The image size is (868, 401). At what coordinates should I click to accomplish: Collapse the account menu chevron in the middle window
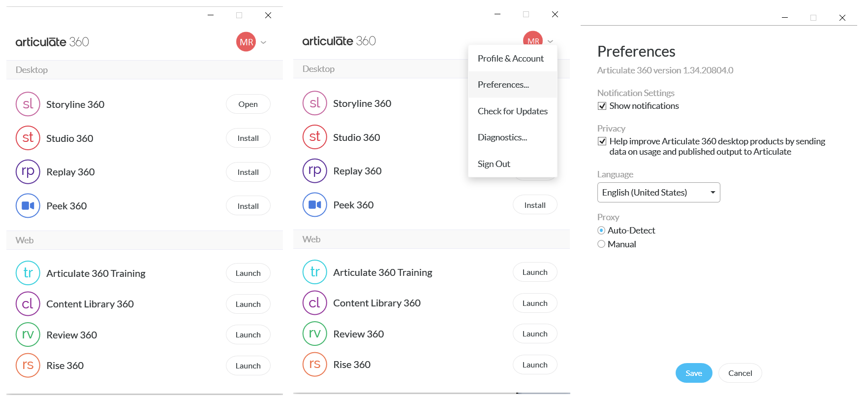click(x=551, y=41)
